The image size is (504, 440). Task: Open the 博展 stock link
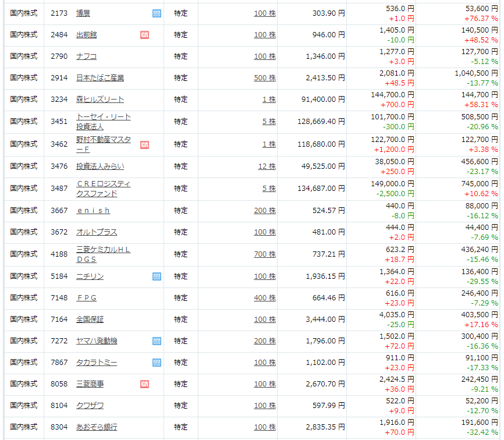point(83,13)
